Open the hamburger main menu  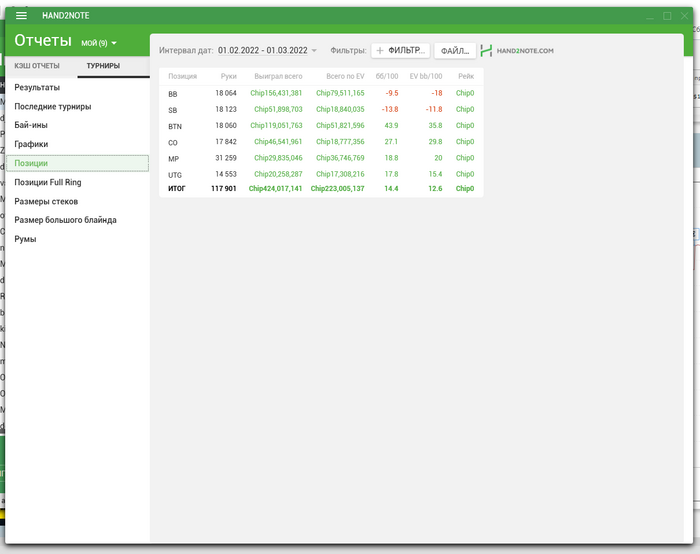tap(21, 16)
